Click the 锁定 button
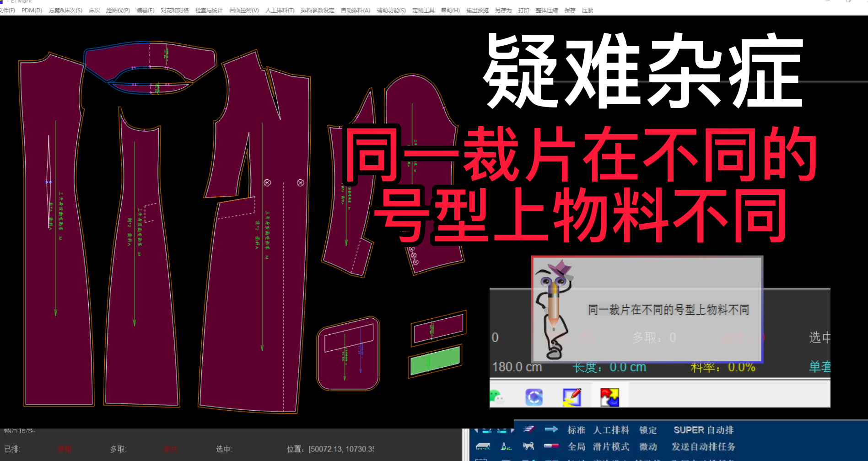Screen dimensions: 868x461 pos(648,430)
